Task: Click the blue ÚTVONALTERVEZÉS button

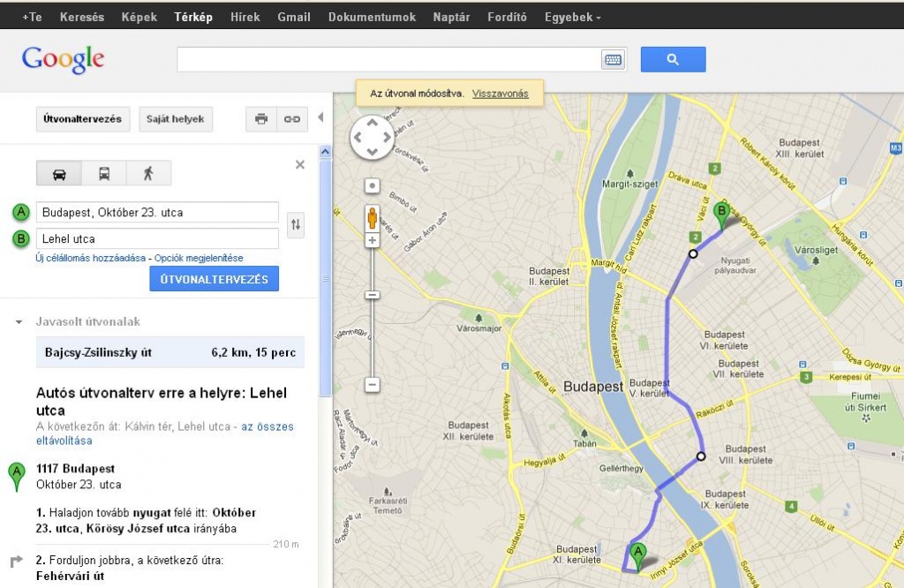Action: (x=214, y=279)
